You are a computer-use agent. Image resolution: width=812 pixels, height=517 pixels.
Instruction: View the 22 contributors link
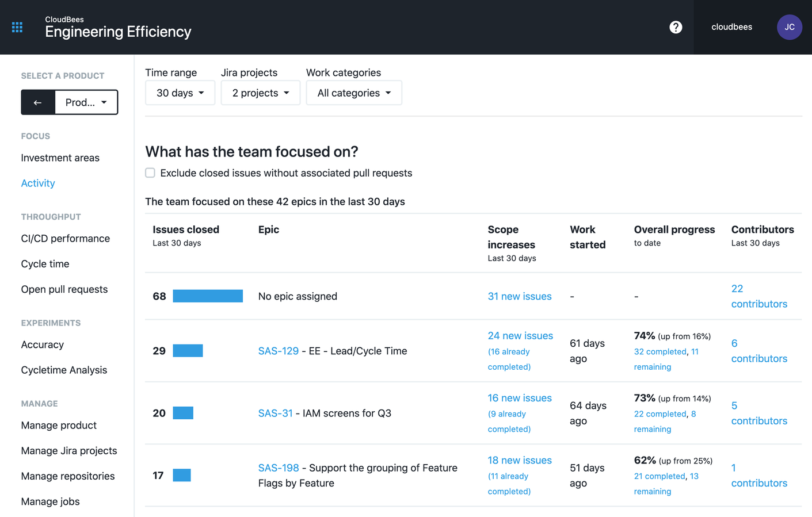tap(759, 296)
